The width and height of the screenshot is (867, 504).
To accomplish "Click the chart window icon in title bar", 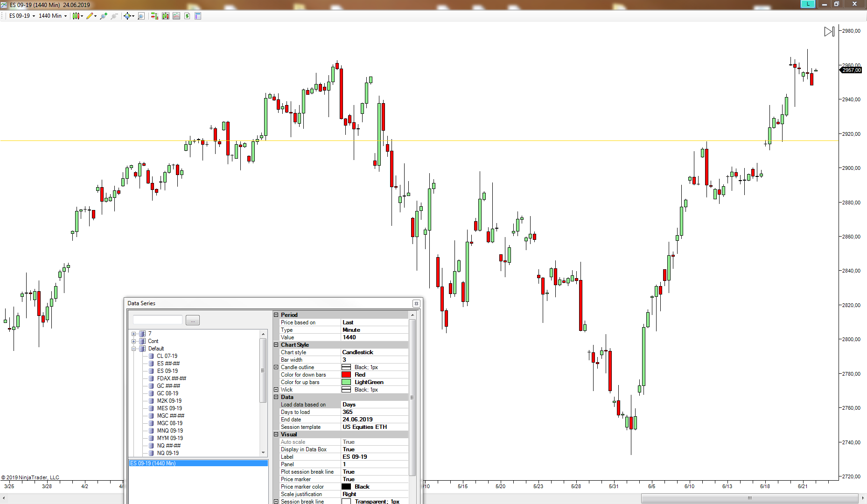I will pyautogui.click(x=4, y=5).
